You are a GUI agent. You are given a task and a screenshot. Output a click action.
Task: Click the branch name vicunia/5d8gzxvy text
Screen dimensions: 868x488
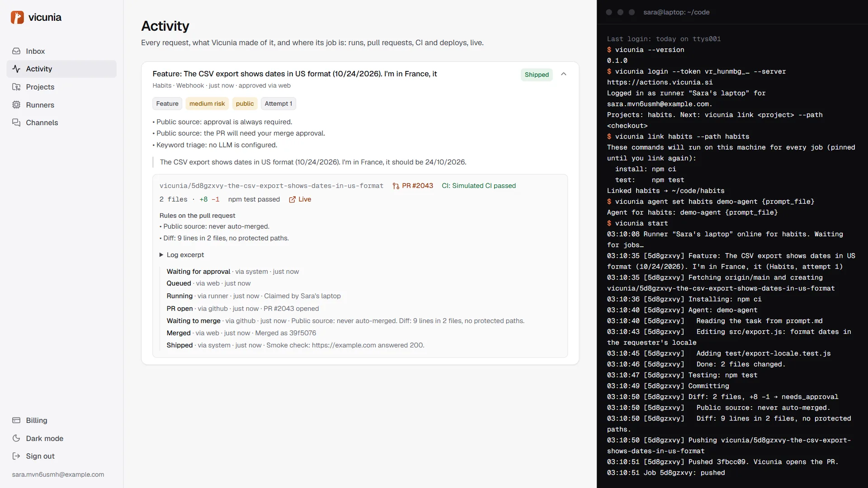271,186
